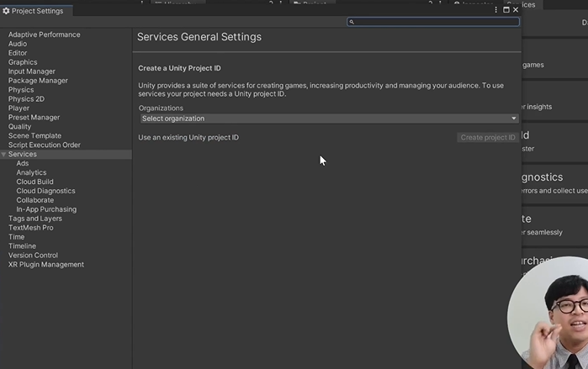
Task: Select Package Manager settings
Action: point(38,81)
